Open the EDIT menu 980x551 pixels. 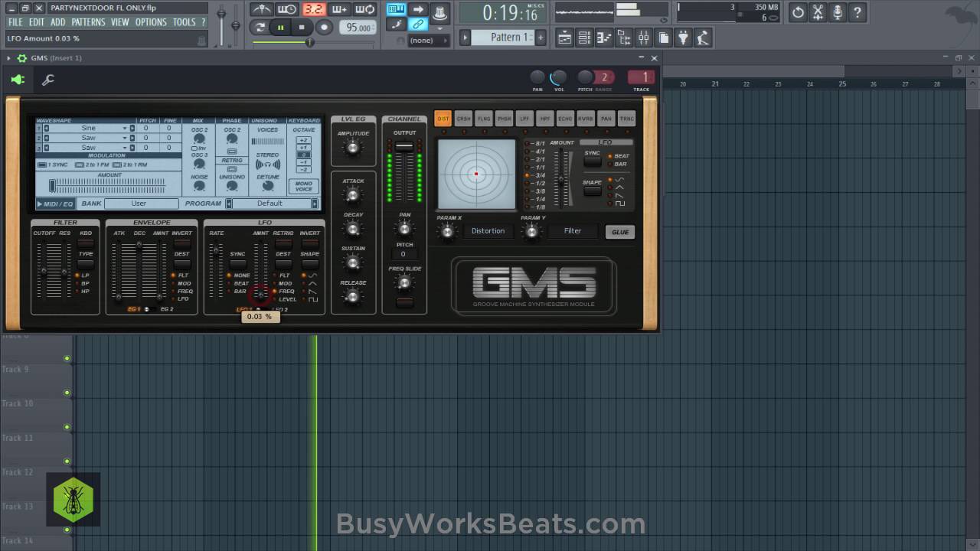(x=37, y=23)
